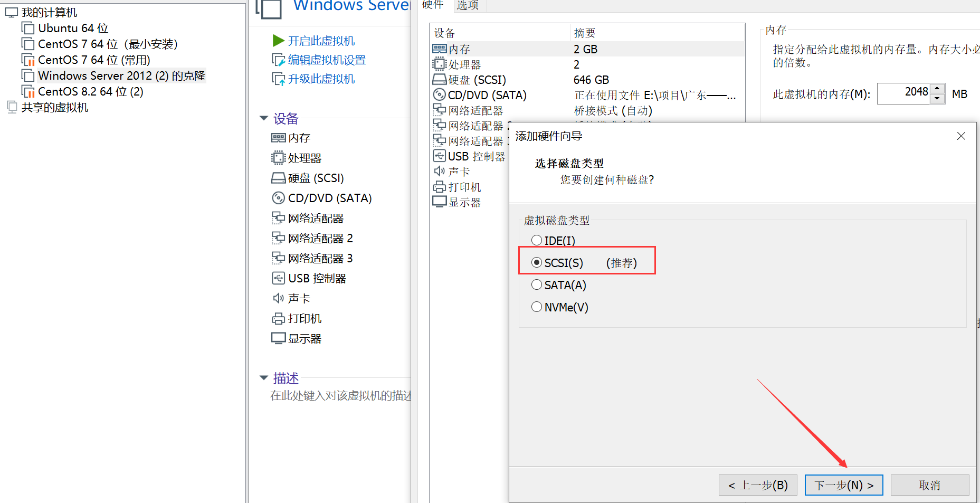Open Windows Server 2012 (2) 的克隆 in tree

tap(121, 75)
